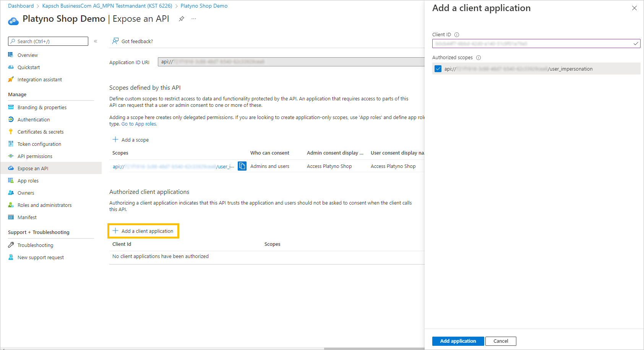Go to Authentication settings

[34, 119]
